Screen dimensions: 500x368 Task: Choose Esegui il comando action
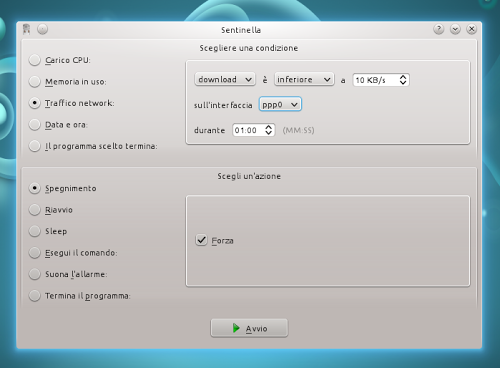coord(35,253)
